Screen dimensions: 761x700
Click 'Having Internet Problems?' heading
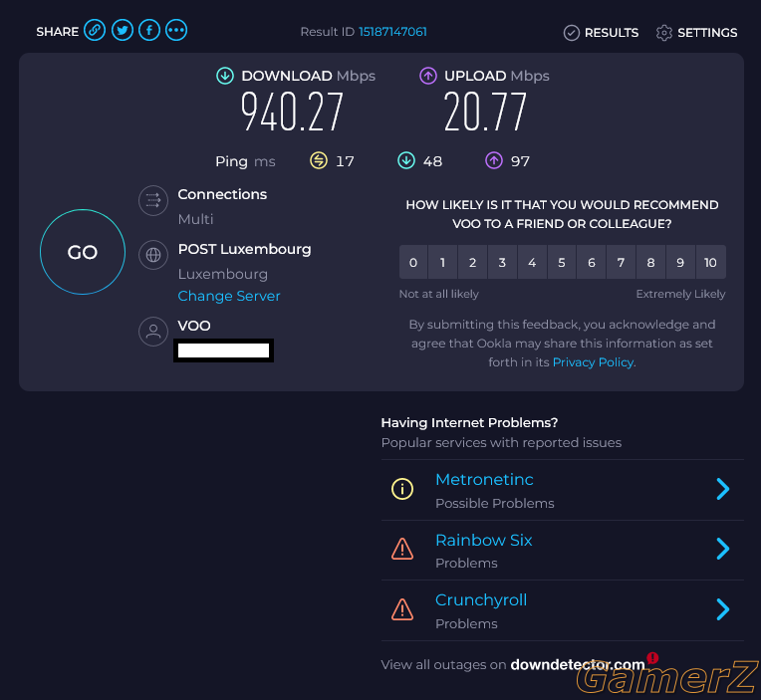[469, 423]
